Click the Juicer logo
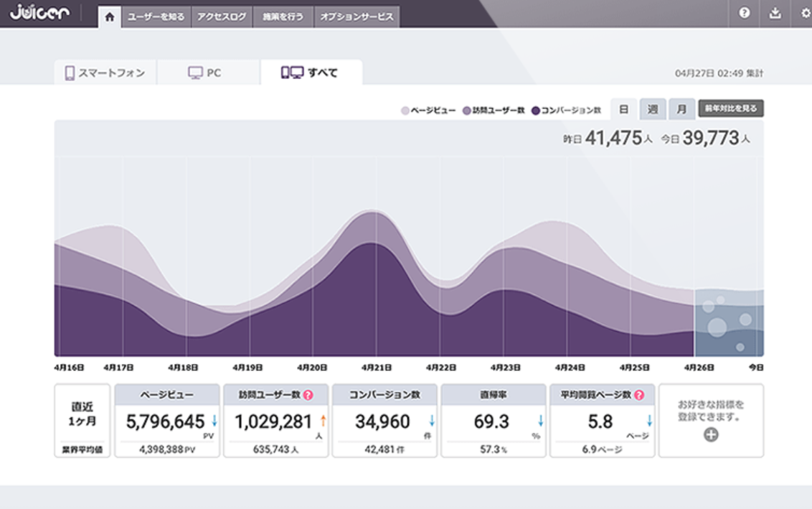 [39, 13]
